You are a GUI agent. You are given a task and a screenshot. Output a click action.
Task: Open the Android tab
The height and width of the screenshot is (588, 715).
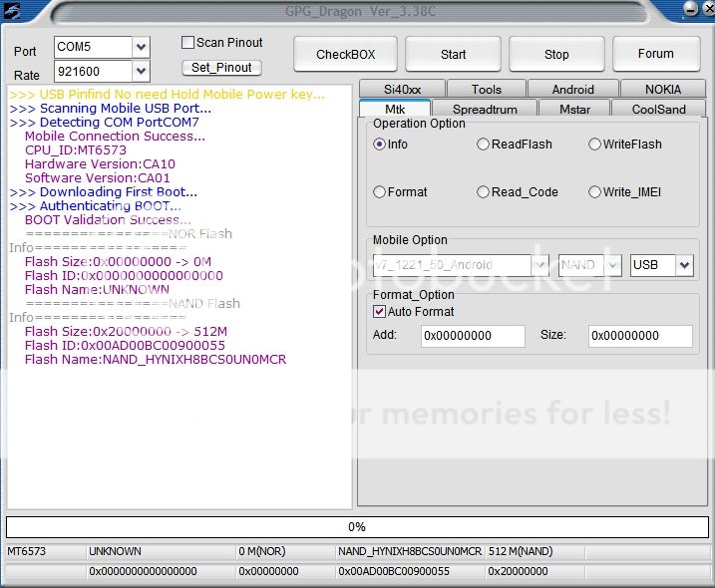coord(572,90)
